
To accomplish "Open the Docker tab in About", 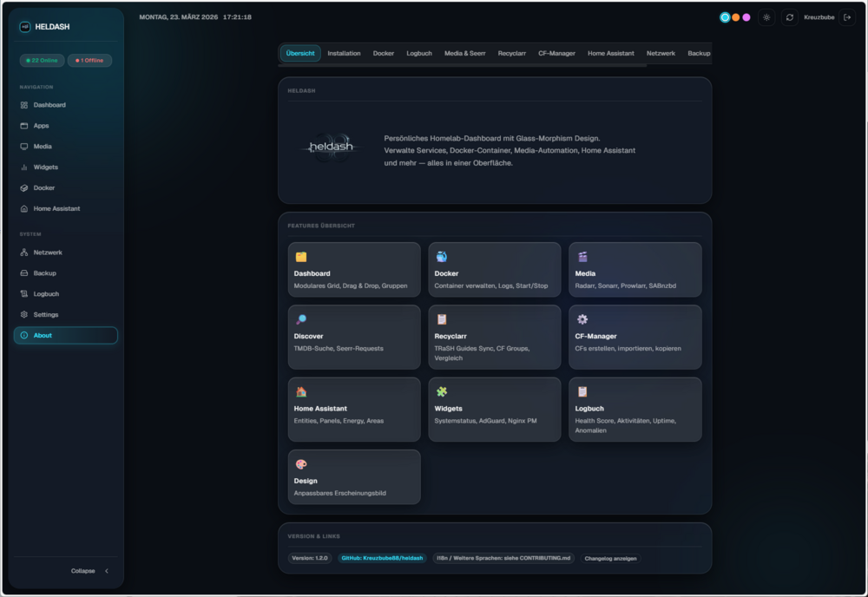I will (x=383, y=53).
